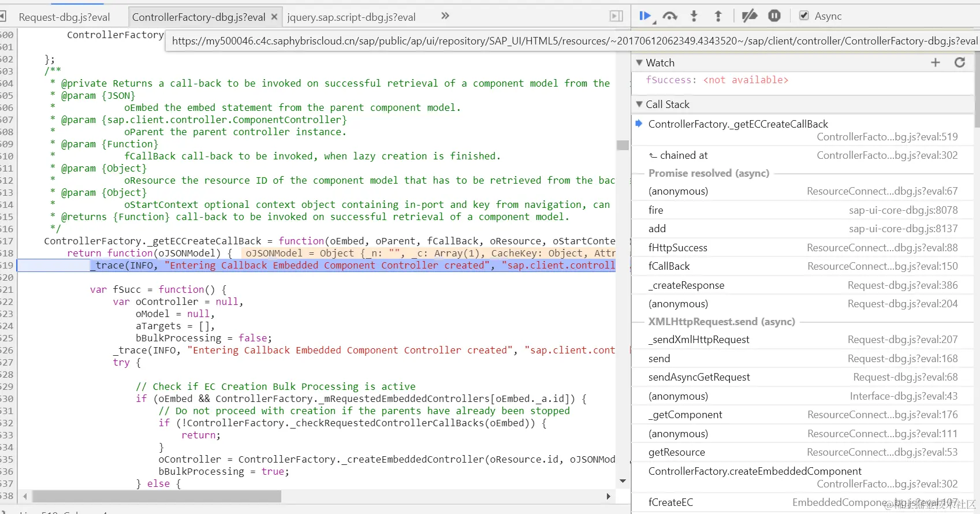
Task: Open the 'fire' call stack frame
Action: (803, 210)
